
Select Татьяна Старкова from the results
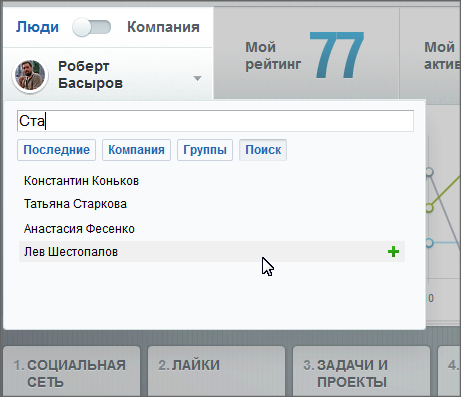(75, 204)
